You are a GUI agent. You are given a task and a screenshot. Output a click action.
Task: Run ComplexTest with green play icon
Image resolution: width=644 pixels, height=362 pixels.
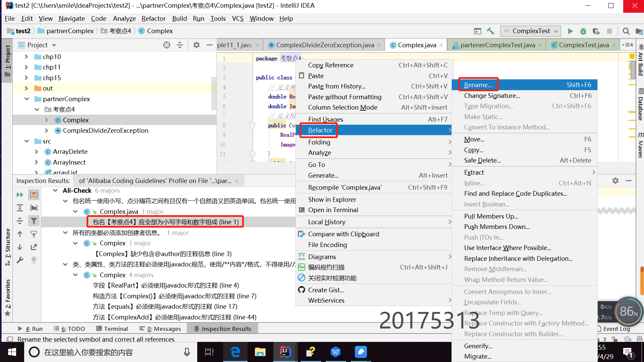570,31
